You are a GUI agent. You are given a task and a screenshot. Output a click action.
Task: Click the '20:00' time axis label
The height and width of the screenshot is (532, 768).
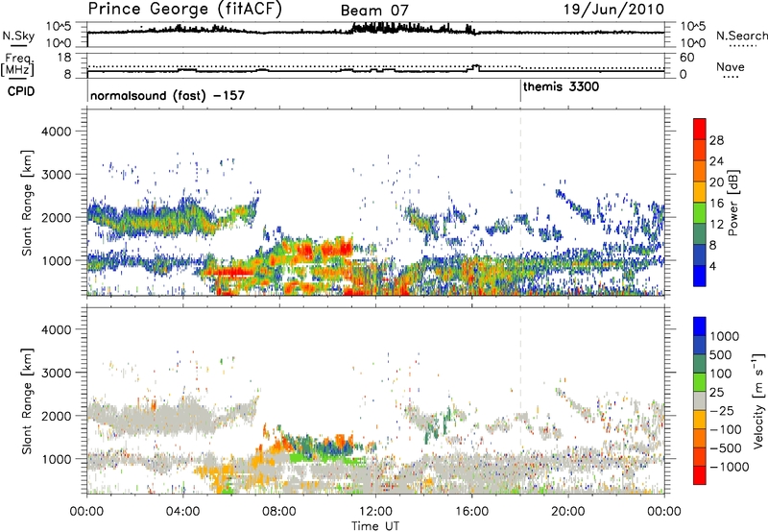567,512
